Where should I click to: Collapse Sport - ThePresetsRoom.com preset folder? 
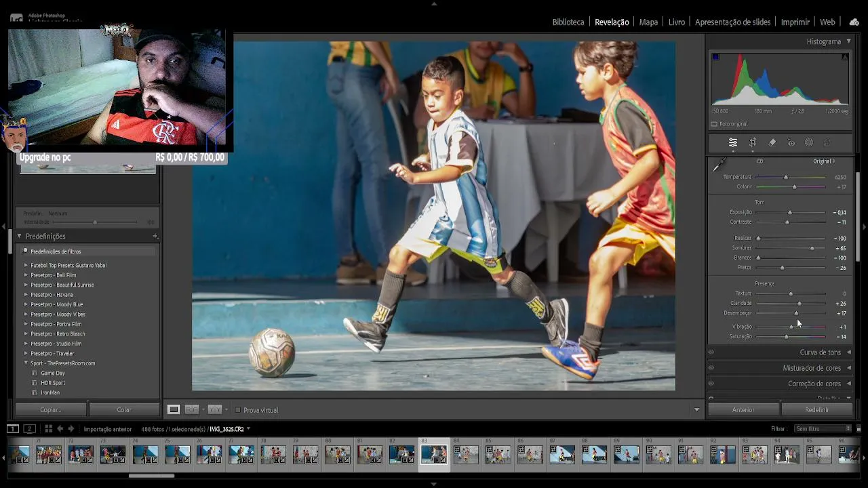click(x=26, y=363)
